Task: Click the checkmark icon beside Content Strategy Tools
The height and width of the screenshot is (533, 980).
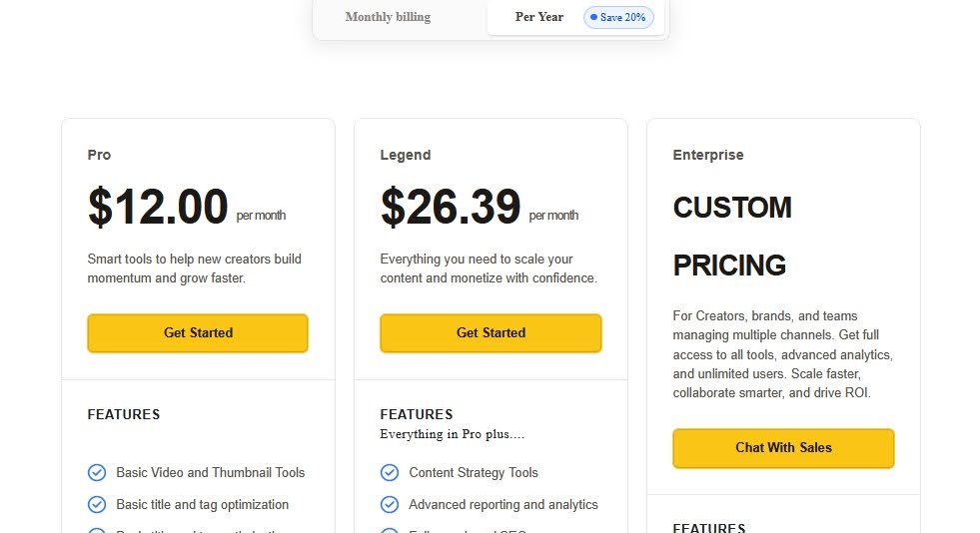Action: (390, 473)
